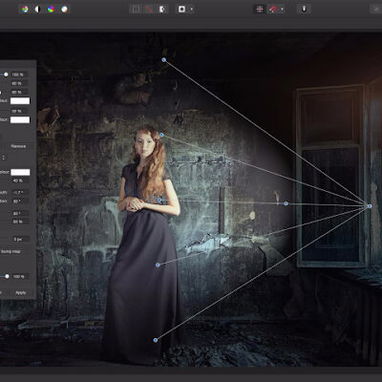Select the topmost light cone handle

(164, 60)
